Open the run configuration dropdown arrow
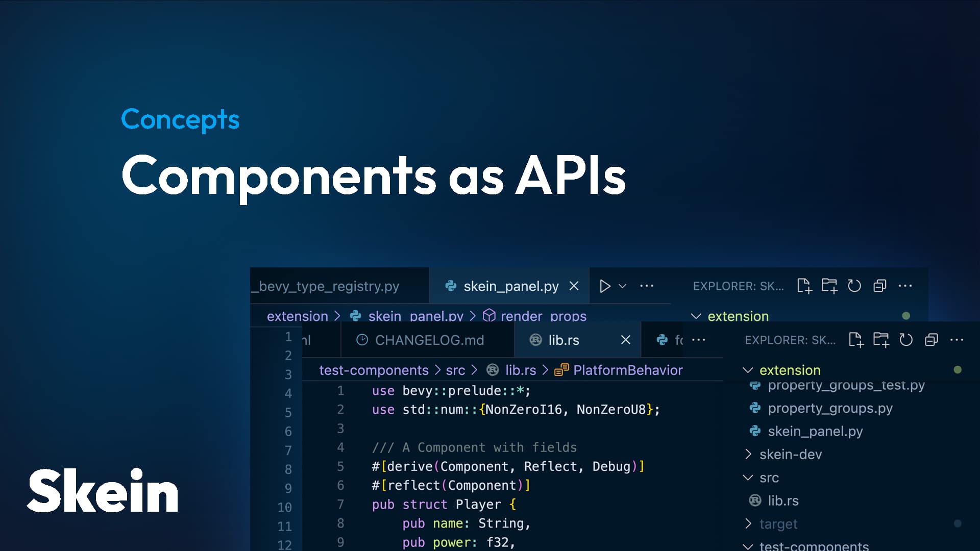This screenshot has height=551, width=980. coord(622,286)
